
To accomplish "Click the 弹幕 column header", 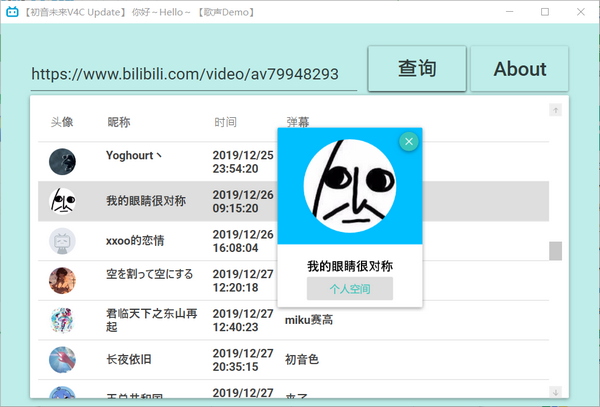I will (298, 122).
